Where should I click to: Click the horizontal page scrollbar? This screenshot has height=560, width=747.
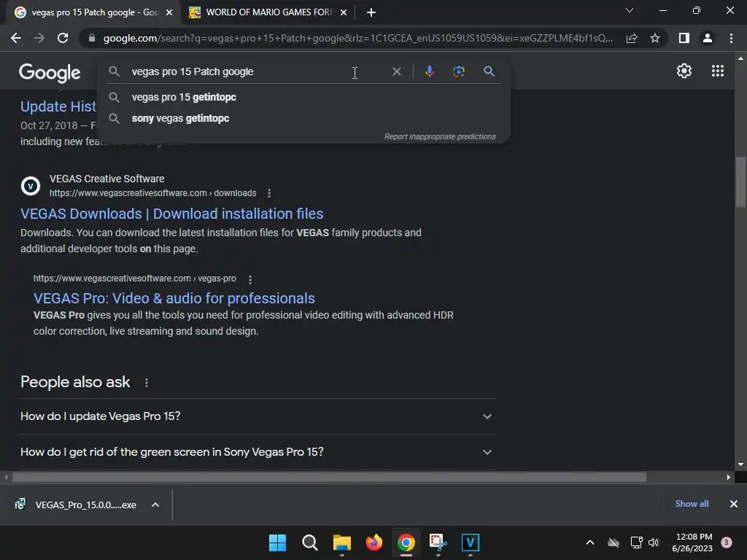pos(329,477)
